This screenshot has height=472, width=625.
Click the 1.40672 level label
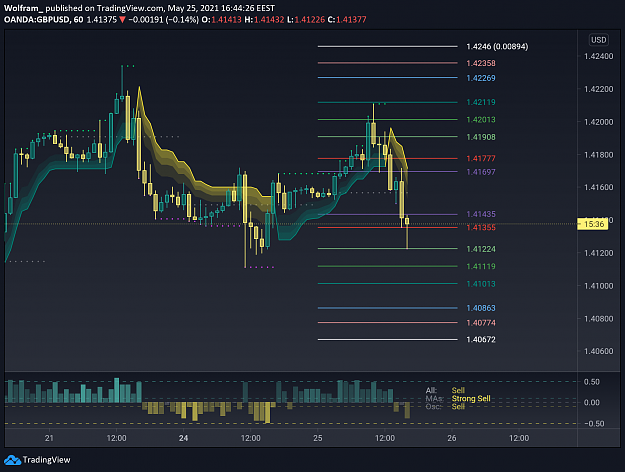481,340
